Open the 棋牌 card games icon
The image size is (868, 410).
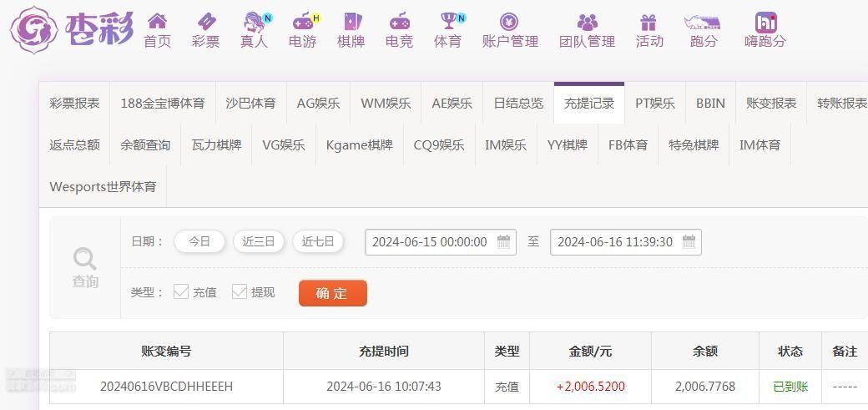352,22
